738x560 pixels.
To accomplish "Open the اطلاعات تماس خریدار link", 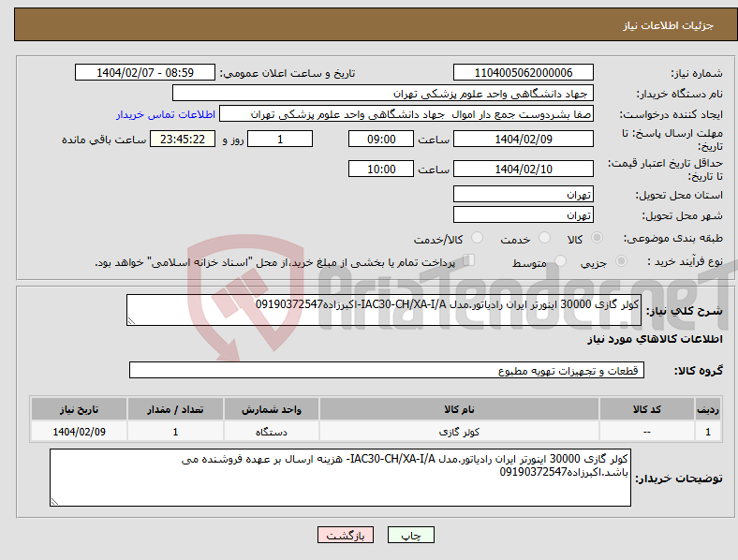I will tap(166, 114).
